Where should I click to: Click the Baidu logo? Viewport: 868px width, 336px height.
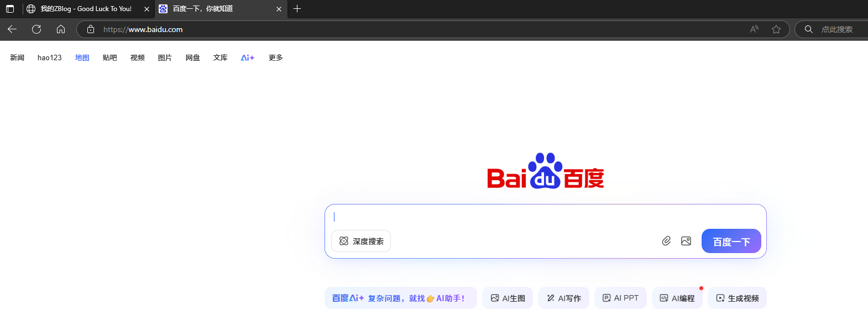(x=546, y=171)
